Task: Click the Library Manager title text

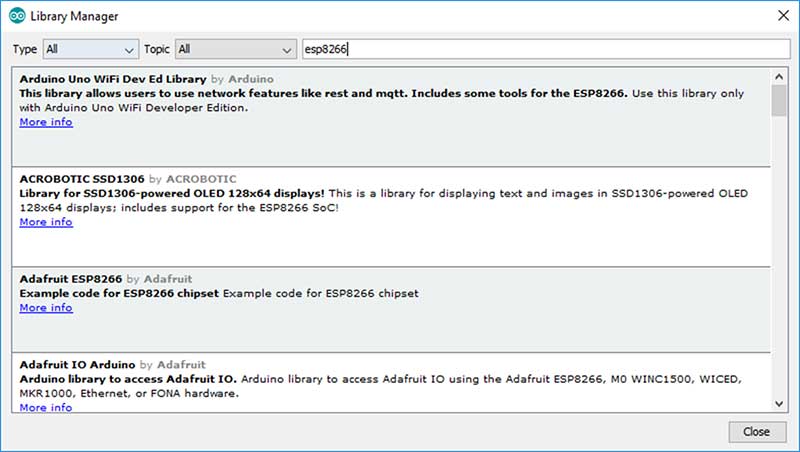Action: (x=74, y=16)
